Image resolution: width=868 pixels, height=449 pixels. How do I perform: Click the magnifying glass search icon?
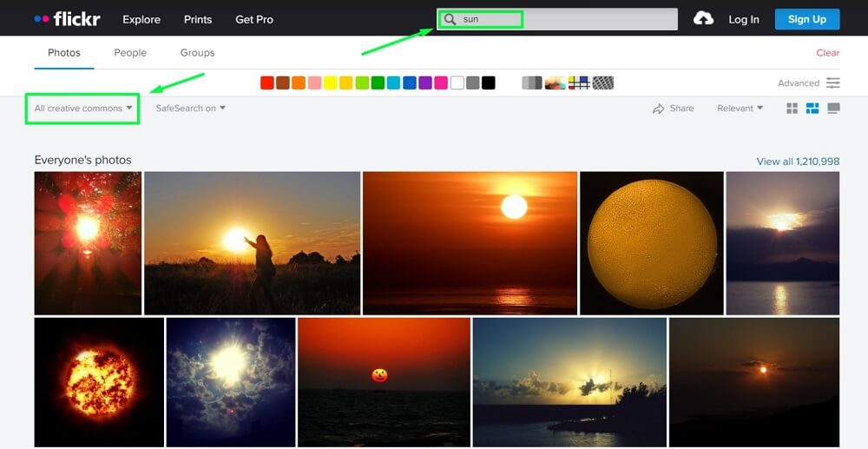click(450, 19)
